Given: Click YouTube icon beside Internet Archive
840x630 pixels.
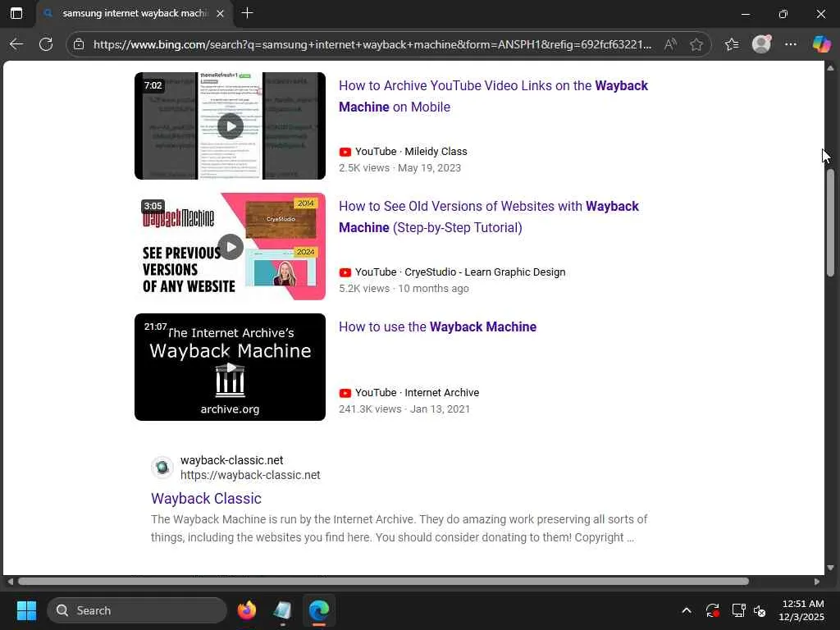Looking at the screenshot, I should click(x=345, y=393).
